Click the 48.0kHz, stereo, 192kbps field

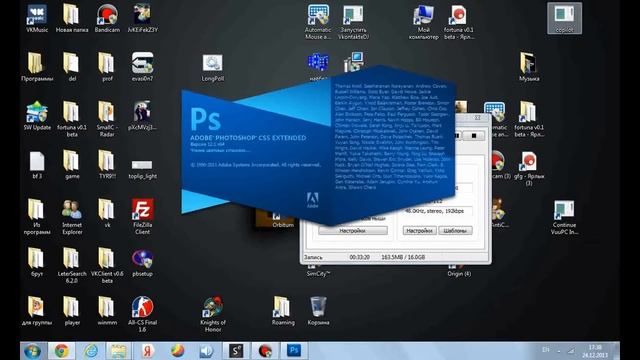point(438,211)
